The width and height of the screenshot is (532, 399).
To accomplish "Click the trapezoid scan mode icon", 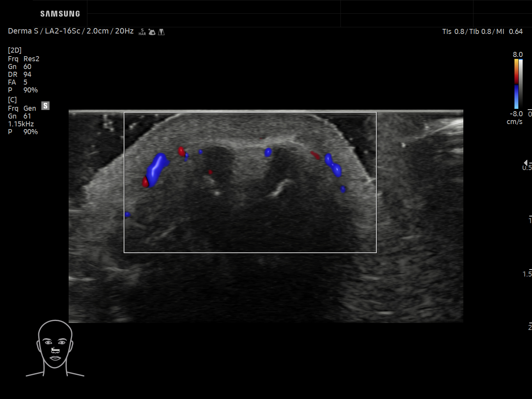I will point(161,32).
